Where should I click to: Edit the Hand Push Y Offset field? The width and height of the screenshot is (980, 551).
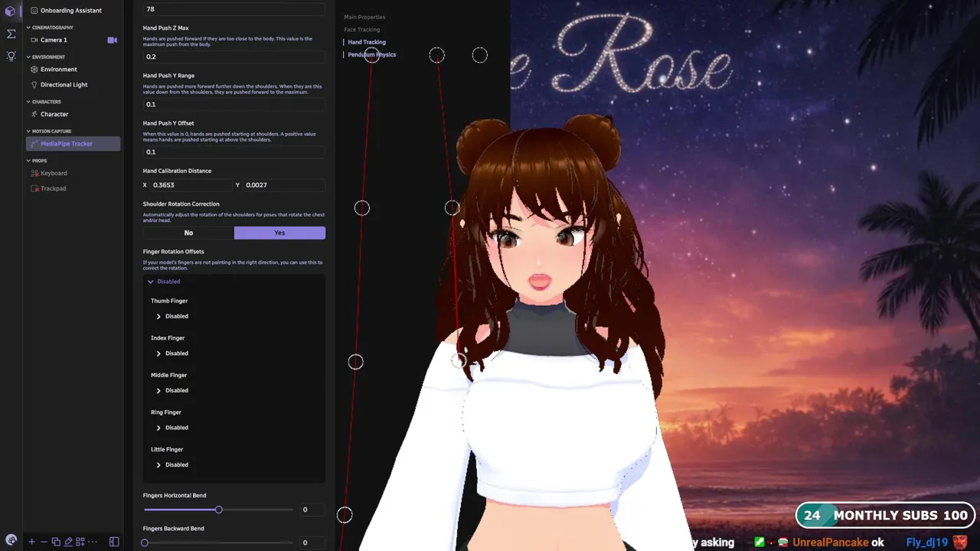coord(234,152)
